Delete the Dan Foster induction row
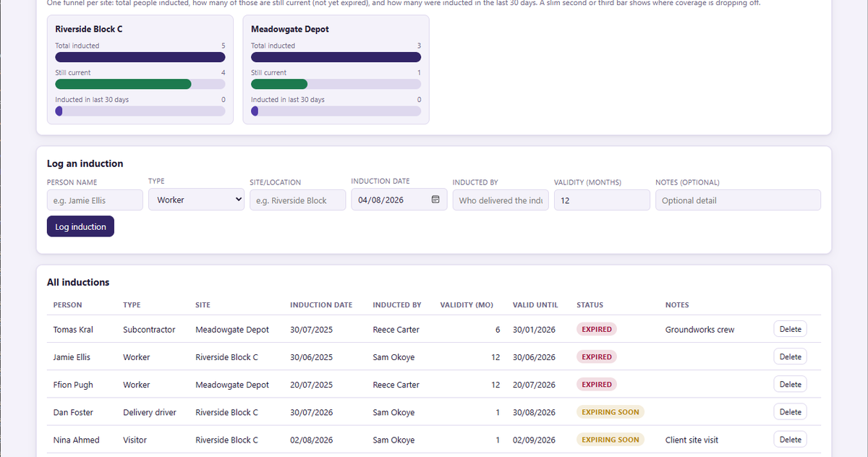 (x=790, y=411)
